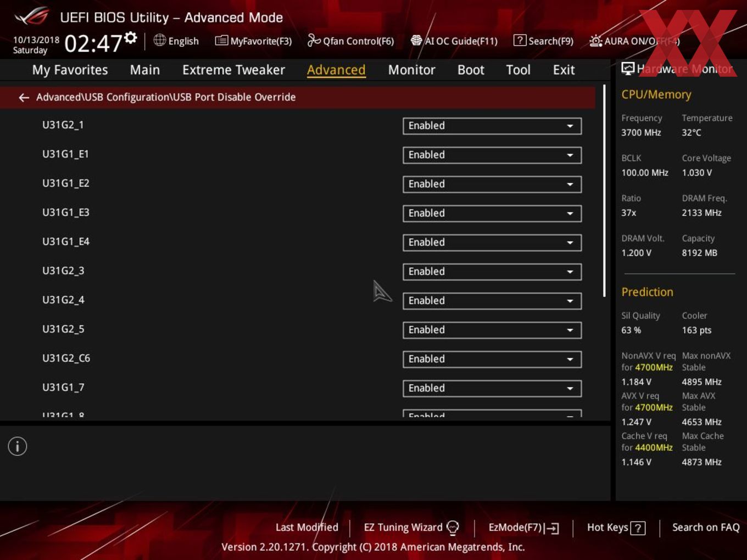Click the Qfan Control fan icon
747x560 pixels.
(314, 40)
